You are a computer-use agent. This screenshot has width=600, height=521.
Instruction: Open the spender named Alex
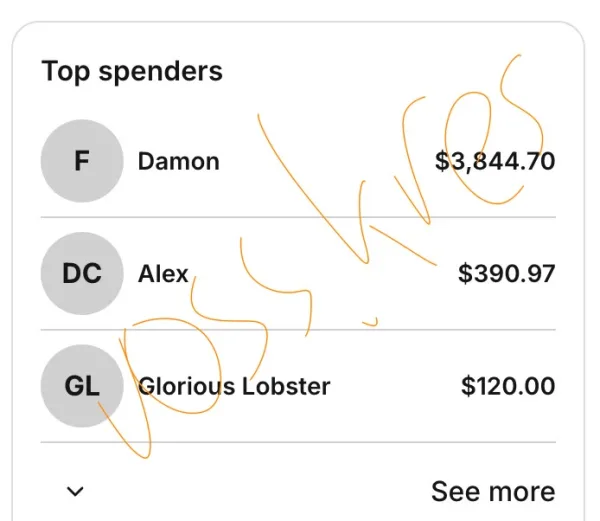(x=163, y=273)
